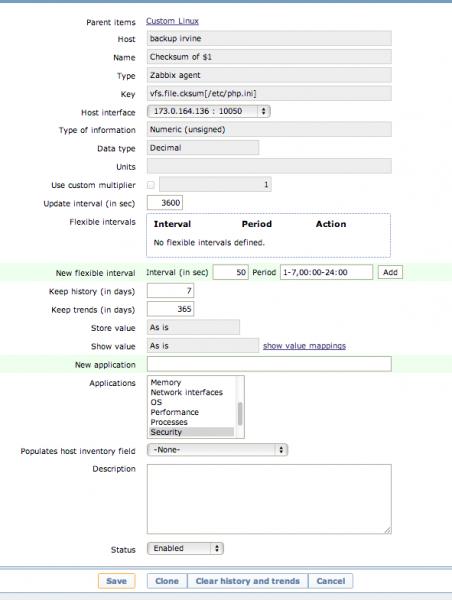Toggle the Use custom multiplier checkbox
Viewport: 452px width, 600px height.
click(151, 185)
